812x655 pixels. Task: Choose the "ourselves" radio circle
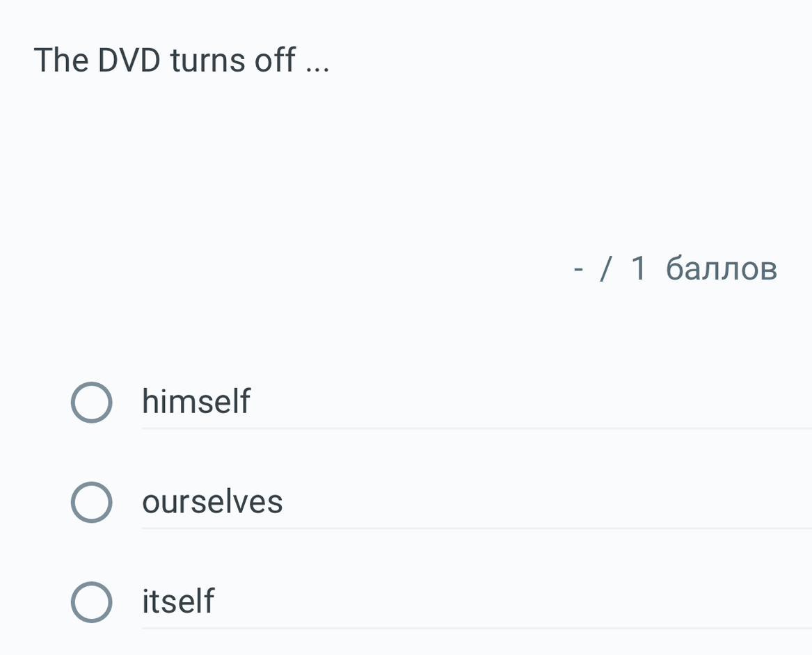tap(91, 502)
